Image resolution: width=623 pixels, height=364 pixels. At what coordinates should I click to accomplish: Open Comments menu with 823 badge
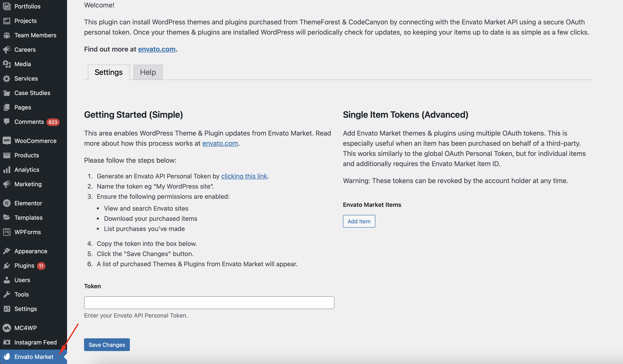(29, 122)
